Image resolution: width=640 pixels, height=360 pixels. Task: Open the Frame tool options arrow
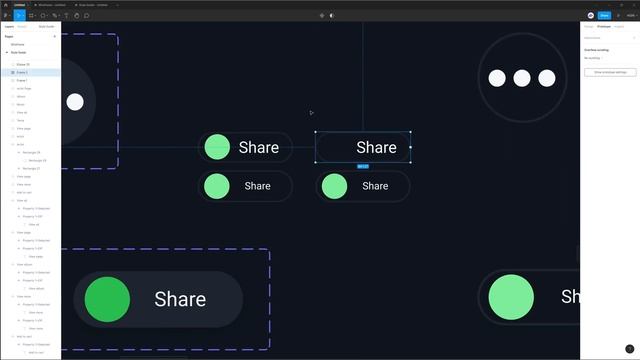(x=36, y=16)
